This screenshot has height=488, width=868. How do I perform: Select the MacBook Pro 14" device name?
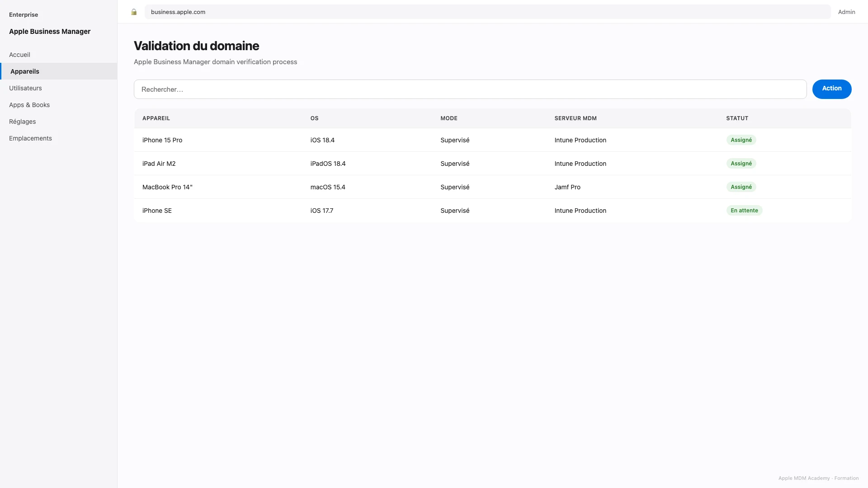[x=167, y=187]
